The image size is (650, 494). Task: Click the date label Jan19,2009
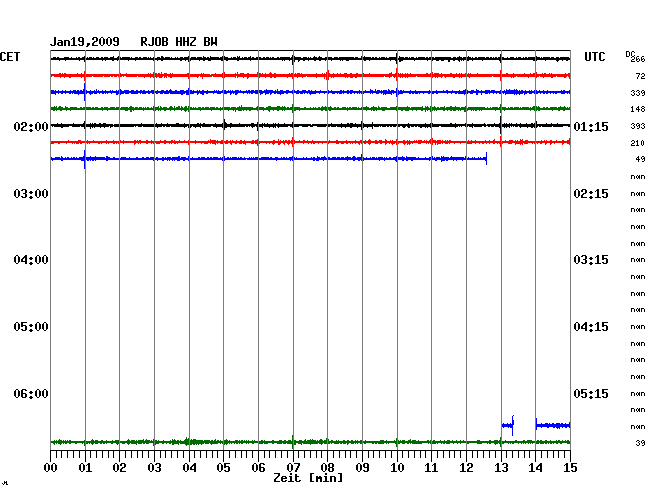pyautogui.click(x=85, y=42)
